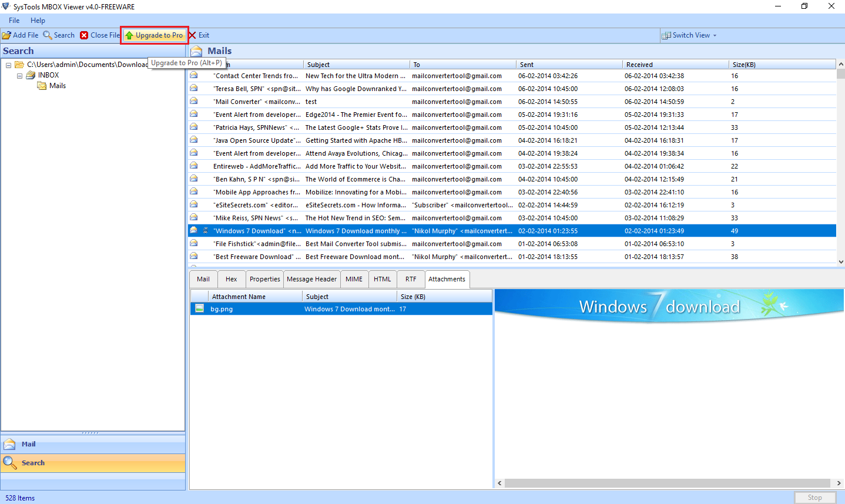Click the envelope icon beside the Mails header
Screen dimensions: 845x504
pyautogui.click(x=196, y=51)
